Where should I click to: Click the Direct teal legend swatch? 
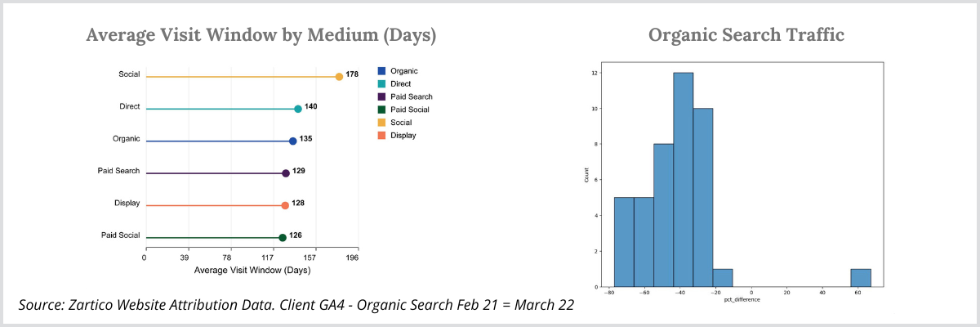point(381,83)
